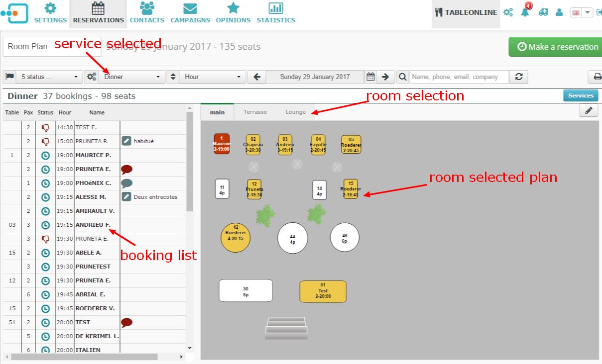
Task: Open the Hour sort dropdown
Action: 212,77
